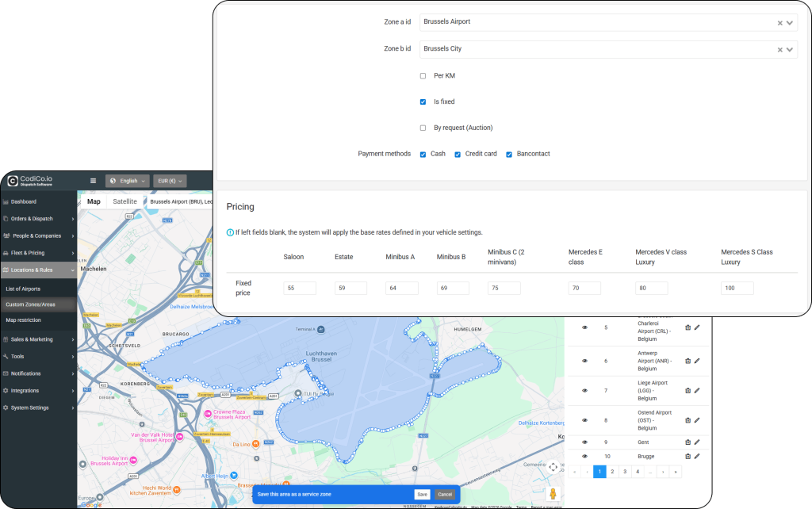The image size is (812, 509).
Task: Toggle visibility eye for Ostend Airport row
Action: click(584, 420)
